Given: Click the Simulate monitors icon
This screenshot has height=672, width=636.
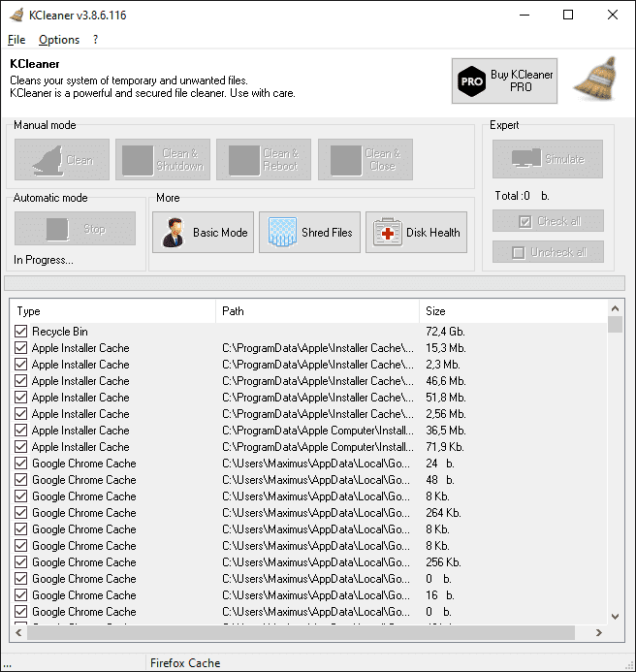Looking at the screenshot, I should pos(526,158).
